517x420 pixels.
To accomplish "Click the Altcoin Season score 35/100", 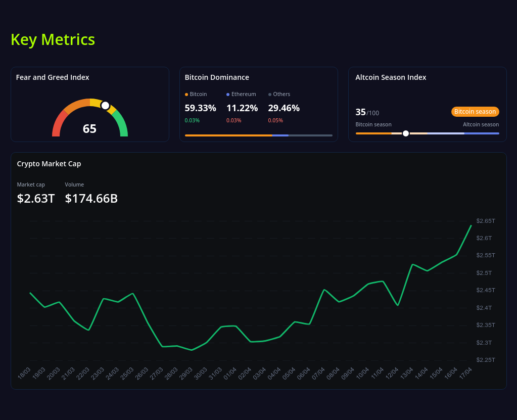I will tap(367, 112).
